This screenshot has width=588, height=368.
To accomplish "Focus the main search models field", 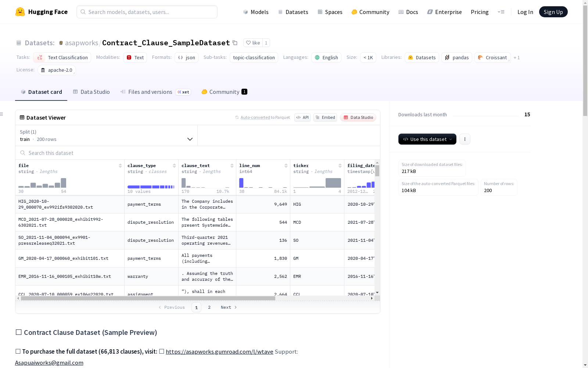I will click(147, 12).
